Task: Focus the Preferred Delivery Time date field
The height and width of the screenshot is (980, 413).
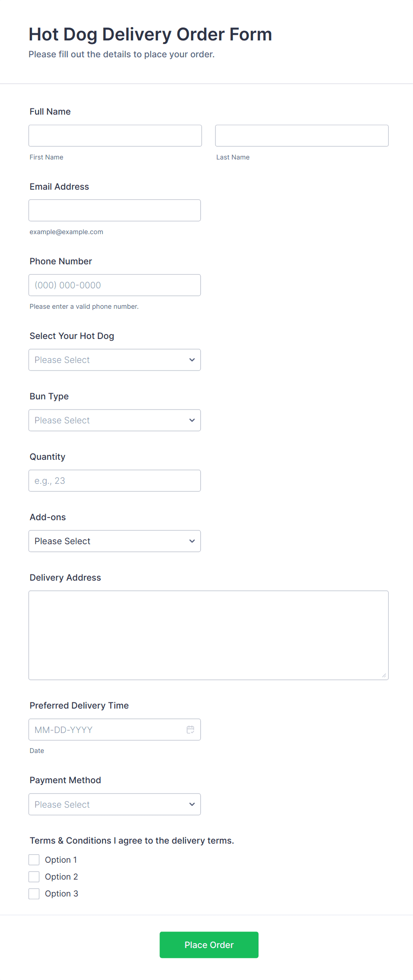Action: (107, 729)
